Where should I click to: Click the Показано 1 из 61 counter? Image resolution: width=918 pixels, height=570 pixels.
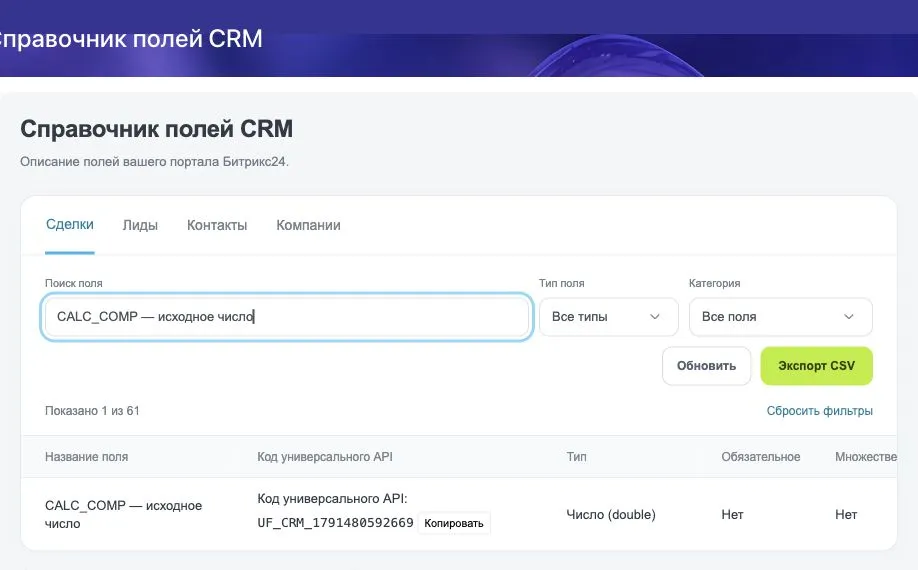[92, 411]
